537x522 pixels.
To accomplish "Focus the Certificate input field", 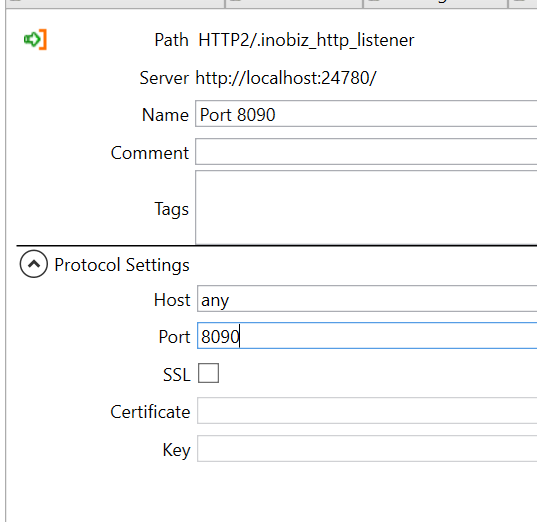I will pos(367,411).
